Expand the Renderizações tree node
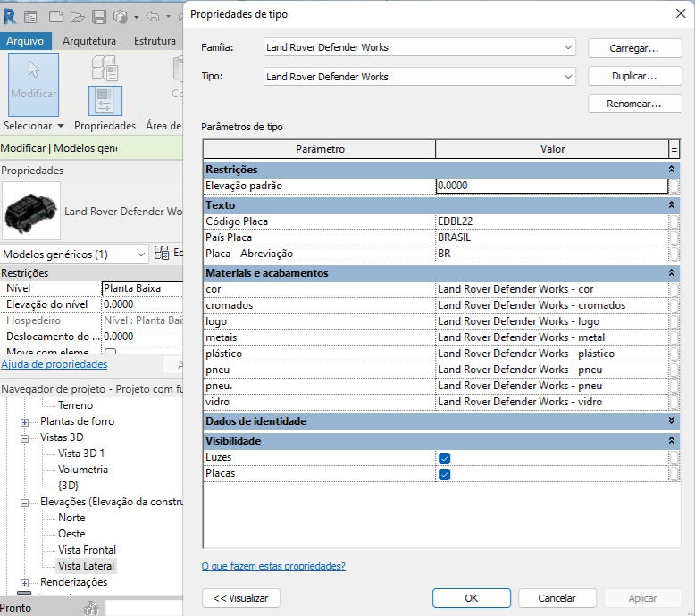This screenshot has width=695, height=616. (25, 583)
